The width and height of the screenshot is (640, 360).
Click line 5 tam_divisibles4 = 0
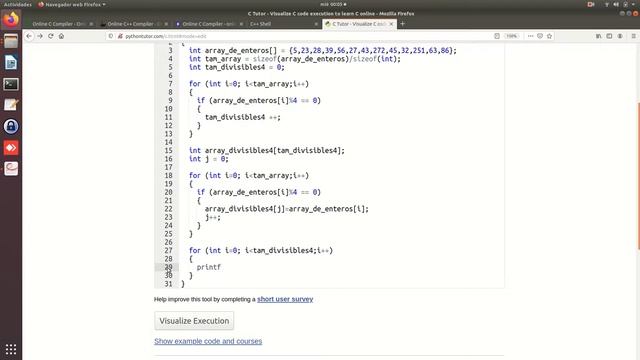tap(236, 67)
